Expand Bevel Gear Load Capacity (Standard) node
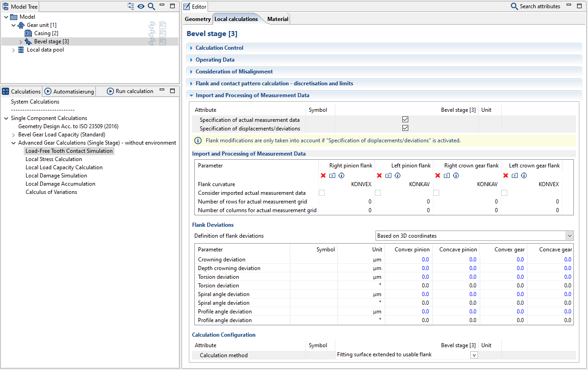The height and width of the screenshot is (370, 588). (13, 135)
